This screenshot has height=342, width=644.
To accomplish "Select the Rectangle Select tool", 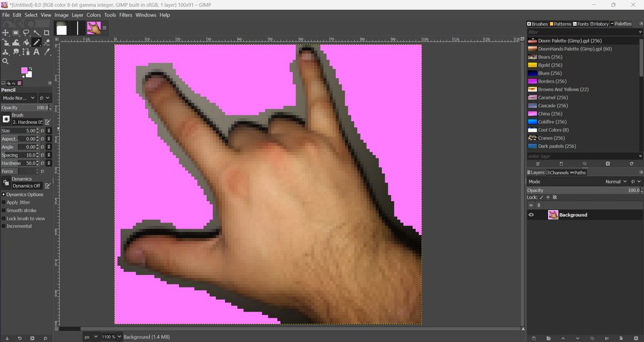I will point(16,33).
